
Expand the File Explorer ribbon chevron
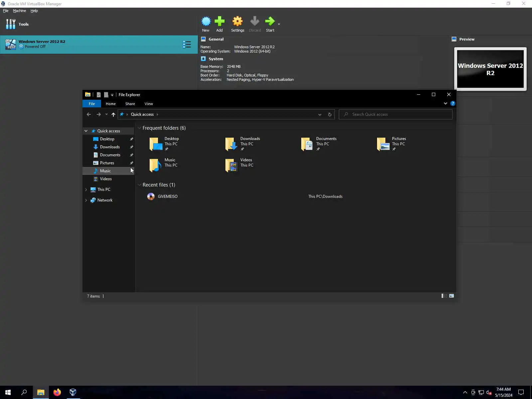point(446,103)
